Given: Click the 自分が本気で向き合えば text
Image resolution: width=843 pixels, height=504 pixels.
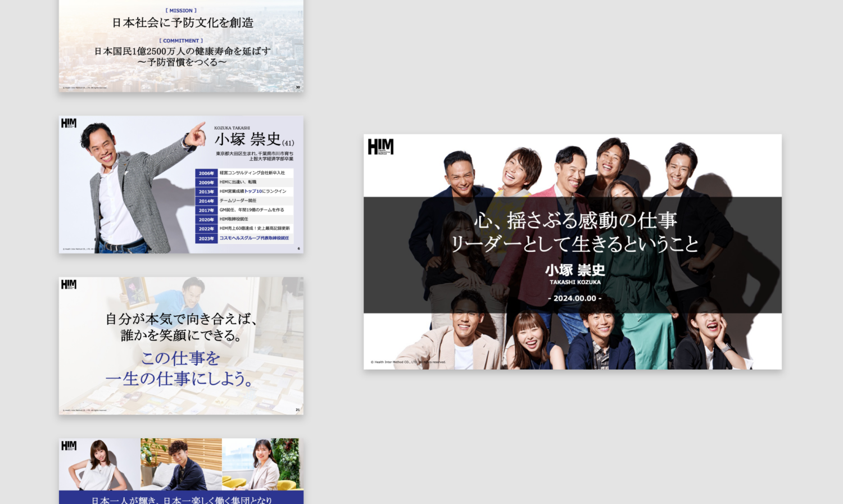Looking at the screenshot, I should (181, 319).
